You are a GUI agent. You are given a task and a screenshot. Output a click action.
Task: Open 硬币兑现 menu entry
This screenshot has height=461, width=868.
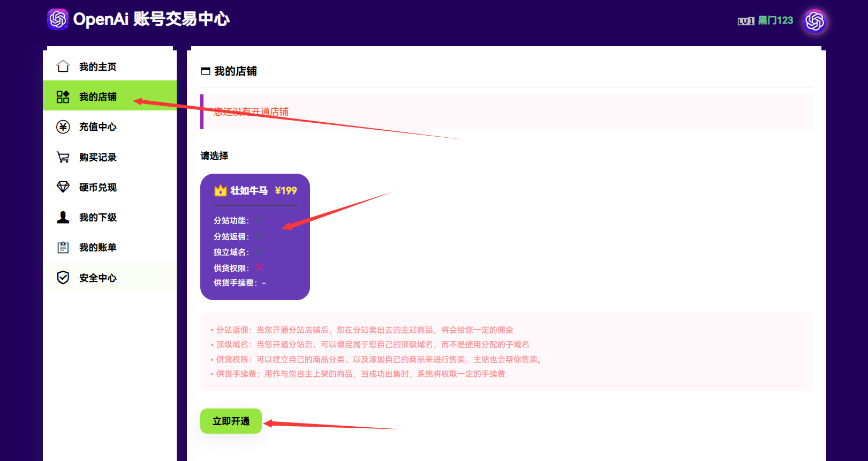click(110, 187)
